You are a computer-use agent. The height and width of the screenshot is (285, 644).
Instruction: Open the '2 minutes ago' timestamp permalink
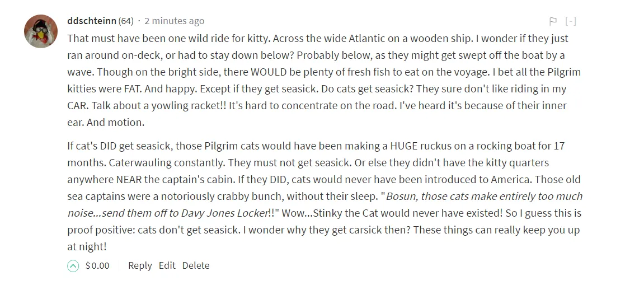pyautogui.click(x=174, y=21)
